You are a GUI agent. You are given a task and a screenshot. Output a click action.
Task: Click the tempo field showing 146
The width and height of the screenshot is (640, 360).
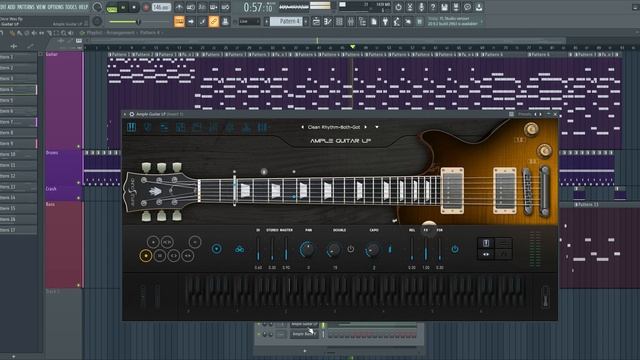point(161,7)
